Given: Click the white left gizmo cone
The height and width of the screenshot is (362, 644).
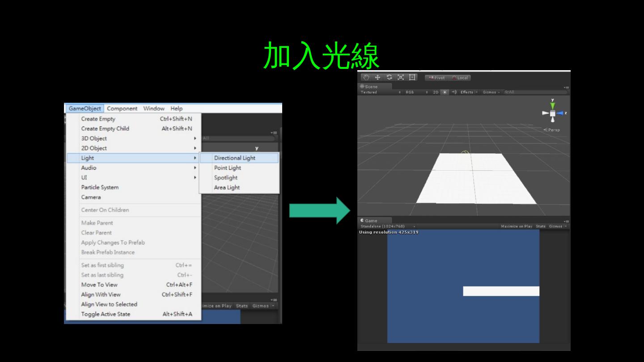Looking at the screenshot, I should tap(546, 113).
